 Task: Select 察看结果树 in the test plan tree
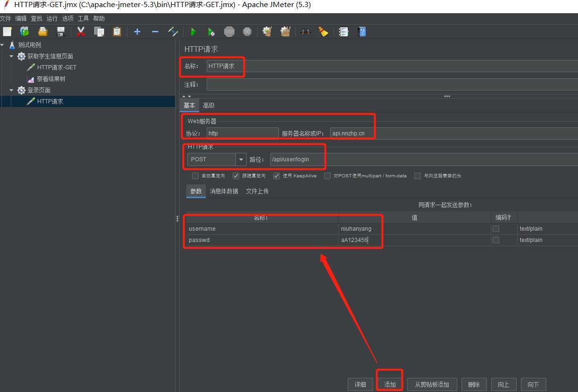(51, 79)
